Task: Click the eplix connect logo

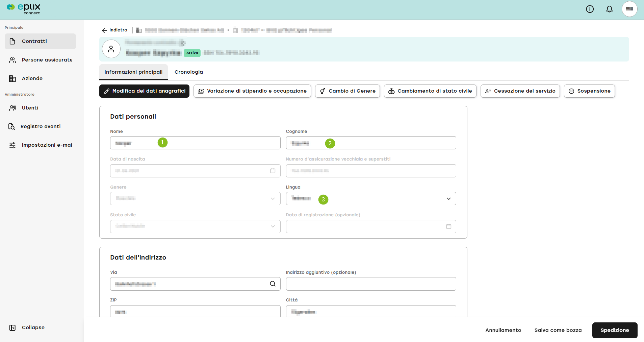Action: [23, 9]
